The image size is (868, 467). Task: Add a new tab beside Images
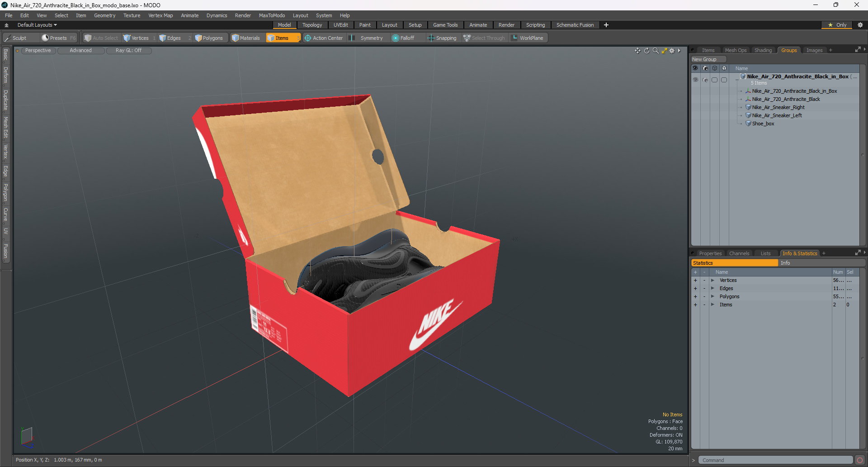pos(830,50)
